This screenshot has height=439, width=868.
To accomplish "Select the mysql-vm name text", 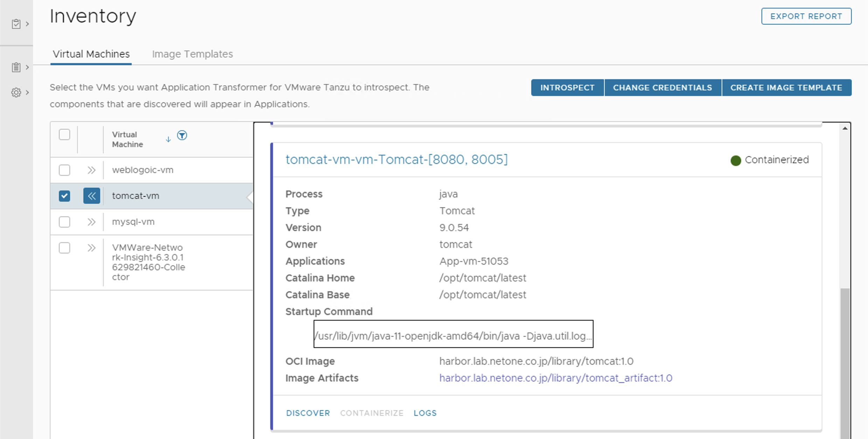I will [133, 222].
